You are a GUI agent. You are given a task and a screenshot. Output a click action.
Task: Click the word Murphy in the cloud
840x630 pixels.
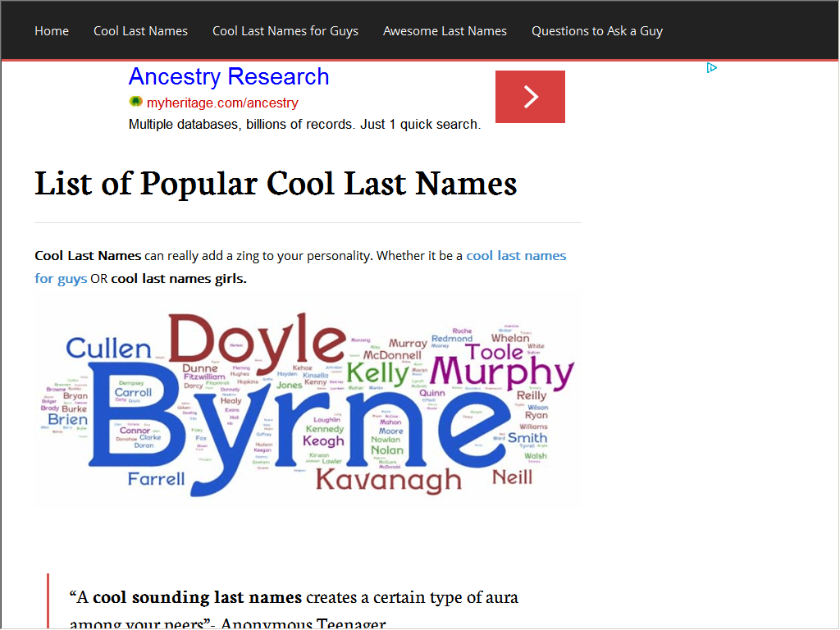[501, 372]
